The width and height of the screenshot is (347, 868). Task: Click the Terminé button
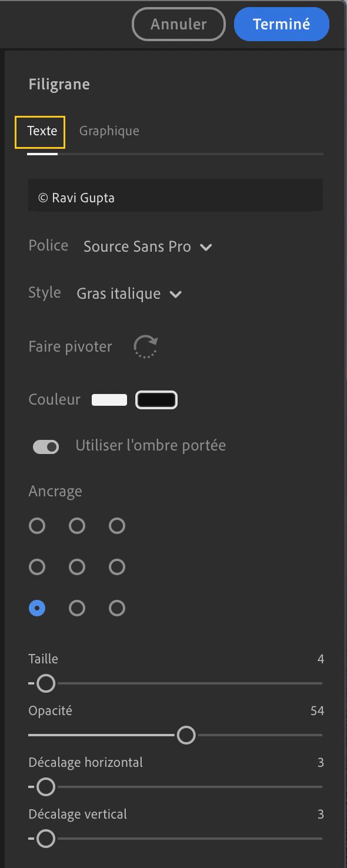tap(281, 24)
